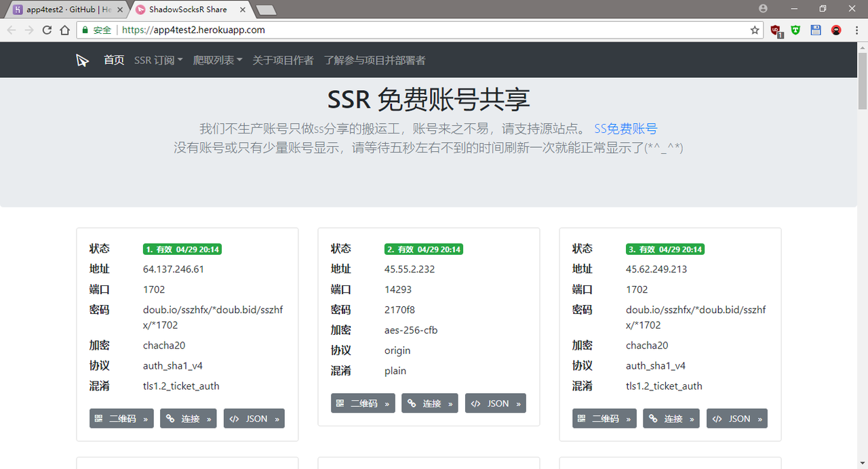Show 二维码 for account 2
The width and height of the screenshot is (868, 469).
[363, 403]
